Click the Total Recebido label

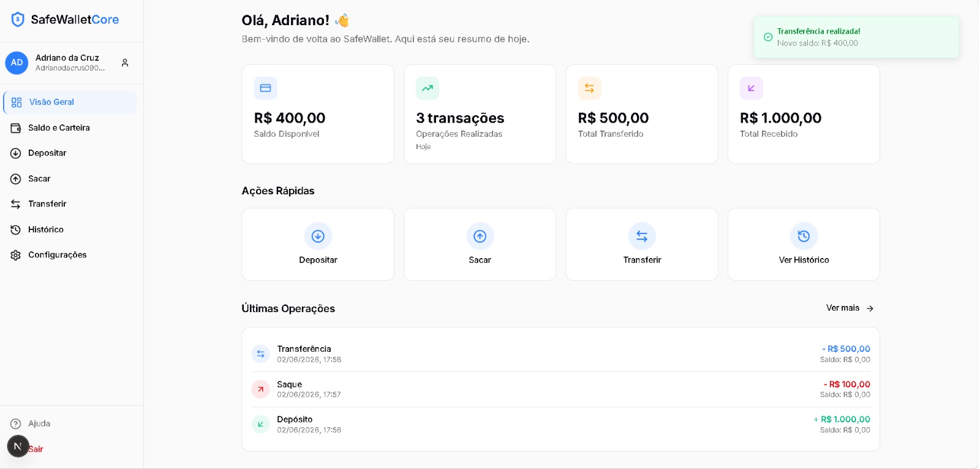pos(769,134)
